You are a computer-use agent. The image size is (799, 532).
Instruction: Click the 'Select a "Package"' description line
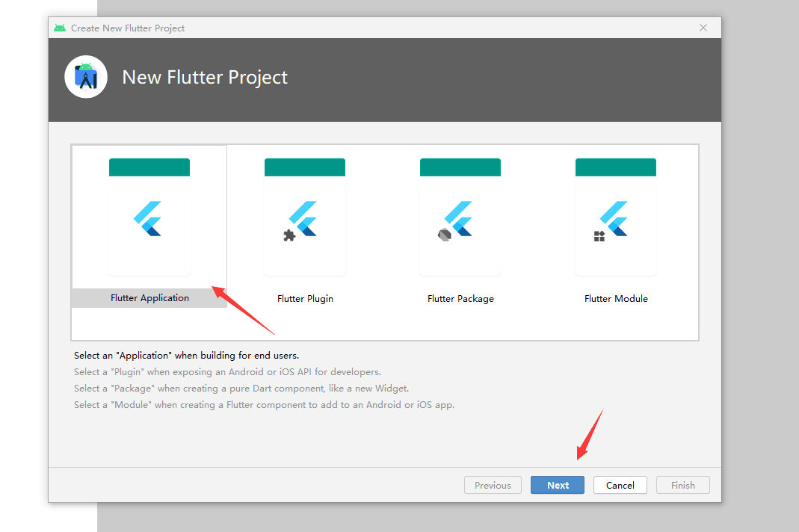(241, 389)
